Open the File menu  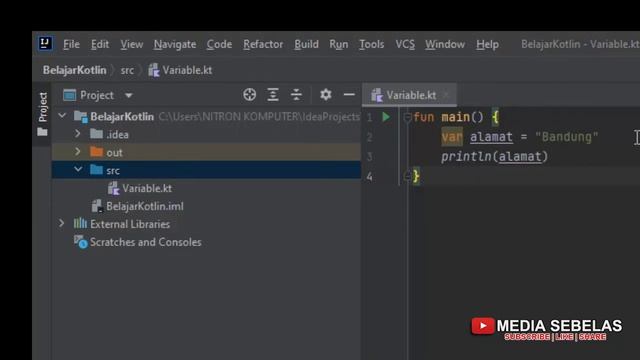pos(71,44)
